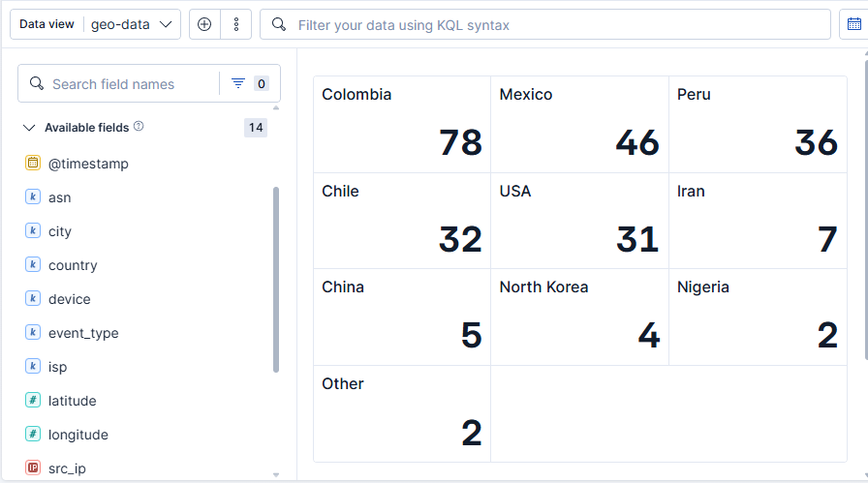This screenshot has width=868, height=483.
Task: Select the device field
Action: [69, 299]
